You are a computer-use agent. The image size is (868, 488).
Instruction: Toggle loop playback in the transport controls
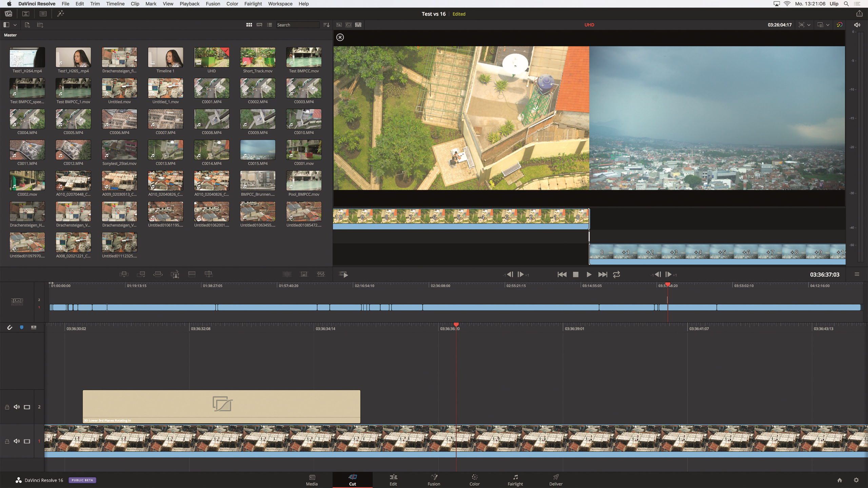click(x=617, y=274)
